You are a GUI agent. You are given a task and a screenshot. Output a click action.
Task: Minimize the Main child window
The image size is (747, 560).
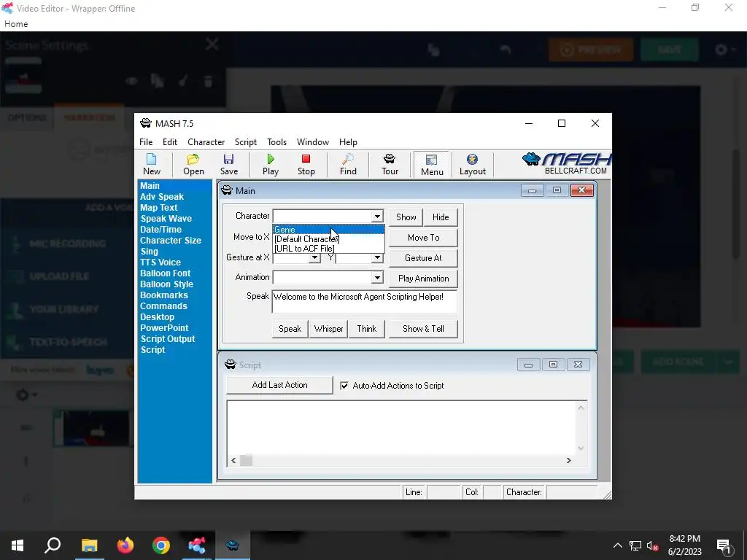pyautogui.click(x=532, y=190)
